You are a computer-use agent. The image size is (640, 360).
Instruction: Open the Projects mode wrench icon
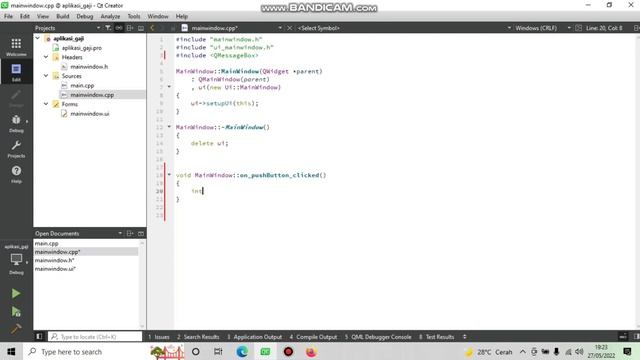[x=16, y=149]
